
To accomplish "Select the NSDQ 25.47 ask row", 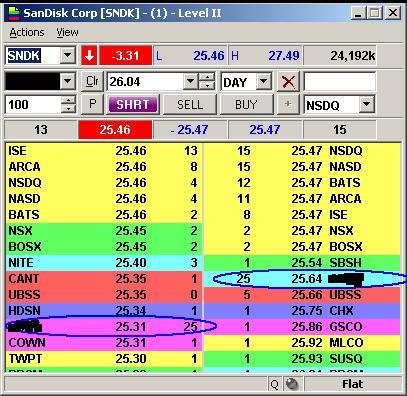I will pos(302,151).
